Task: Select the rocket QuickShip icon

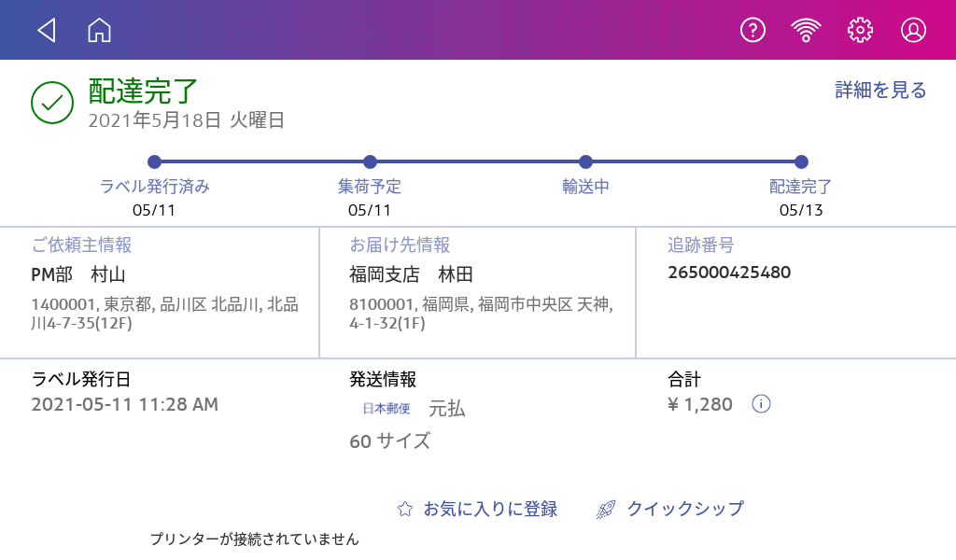Action: [608, 509]
